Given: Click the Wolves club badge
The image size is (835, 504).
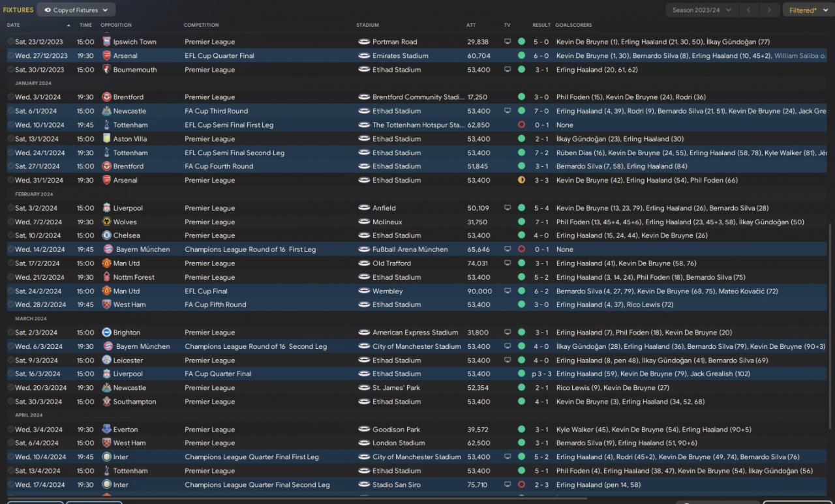Looking at the screenshot, I should click(106, 222).
